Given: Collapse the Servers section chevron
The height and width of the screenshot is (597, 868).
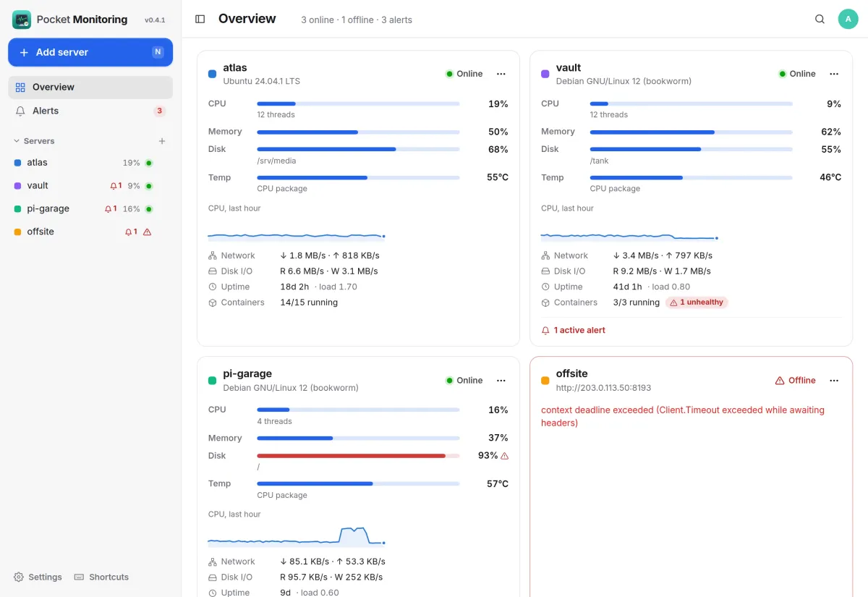Looking at the screenshot, I should [x=17, y=141].
